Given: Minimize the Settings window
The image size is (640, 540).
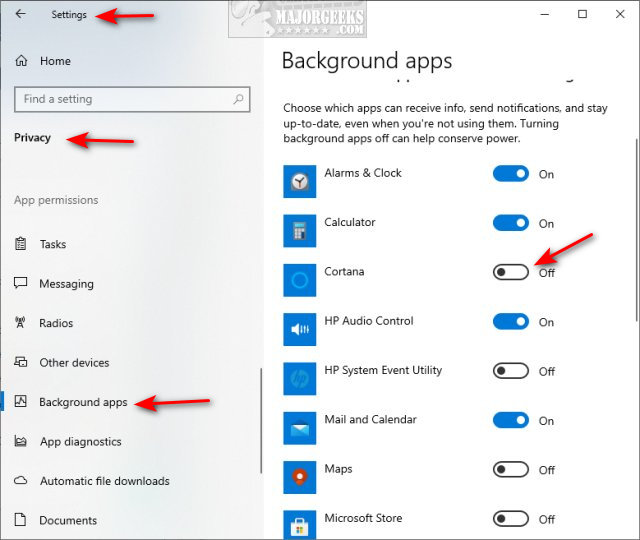Looking at the screenshot, I should click(544, 14).
